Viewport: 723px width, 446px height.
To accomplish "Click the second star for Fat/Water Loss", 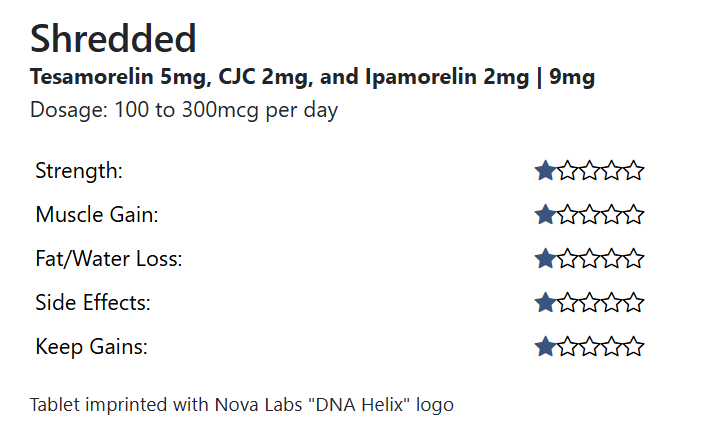I will (568, 259).
